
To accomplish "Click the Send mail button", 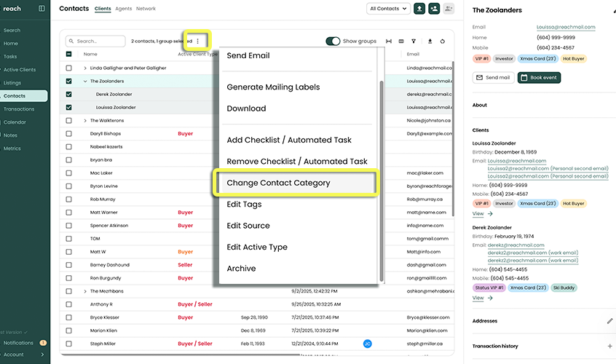I will tap(493, 77).
